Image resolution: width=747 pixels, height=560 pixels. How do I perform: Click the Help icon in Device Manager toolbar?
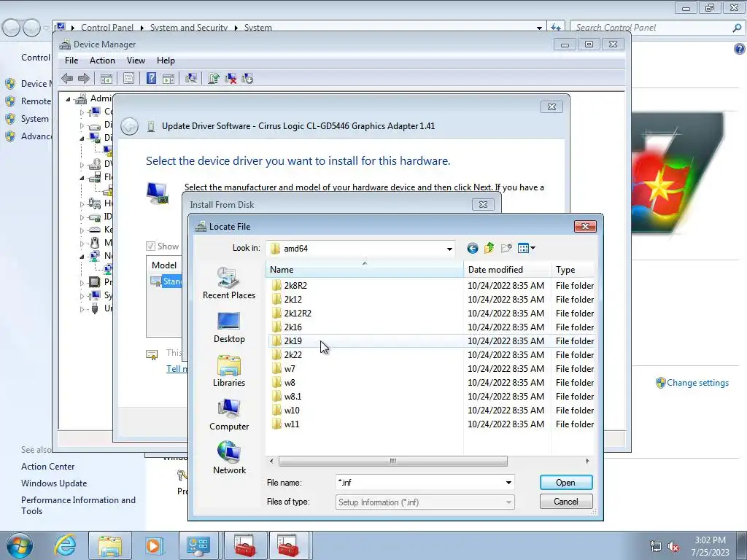(151, 79)
